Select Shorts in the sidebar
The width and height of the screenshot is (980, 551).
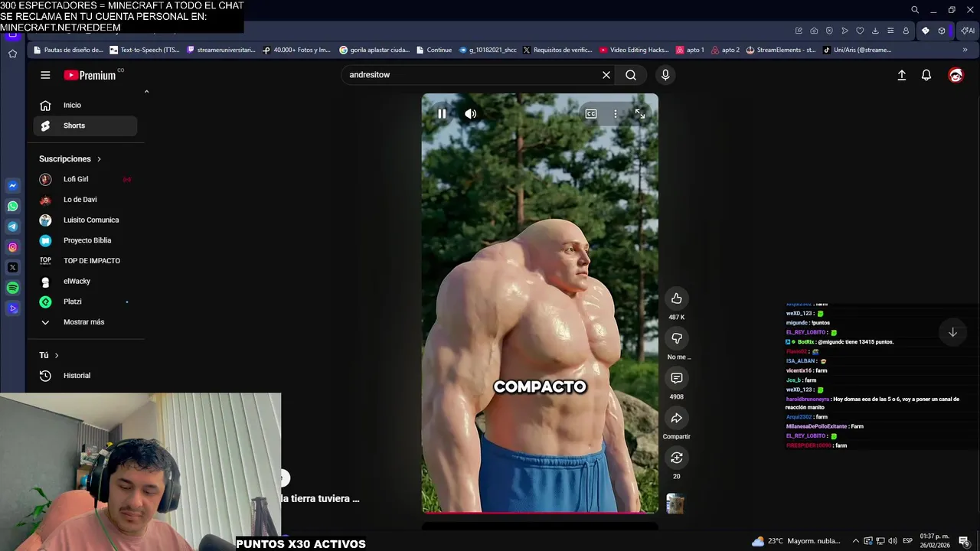point(85,126)
